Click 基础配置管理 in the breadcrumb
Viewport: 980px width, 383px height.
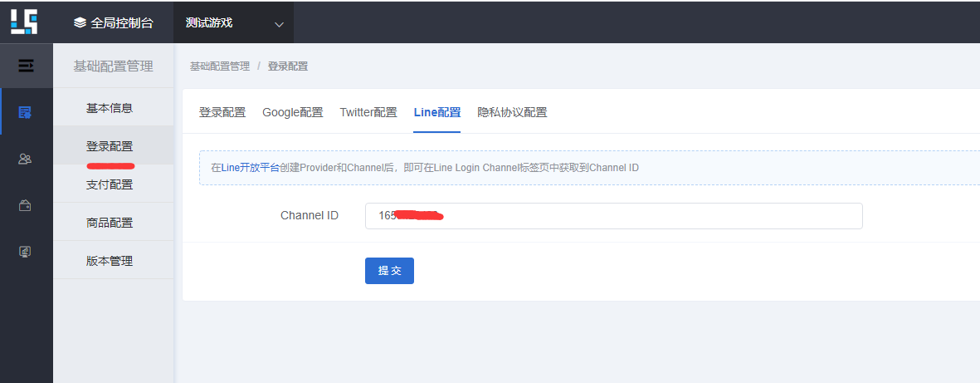click(220, 66)
